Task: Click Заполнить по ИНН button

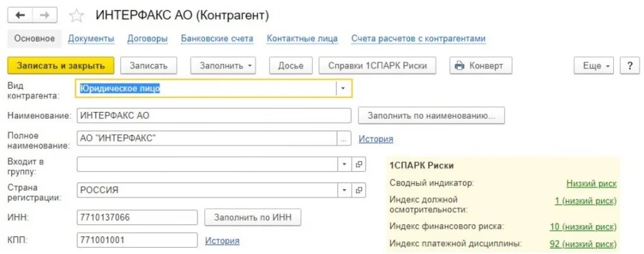Action: (253, 217)
